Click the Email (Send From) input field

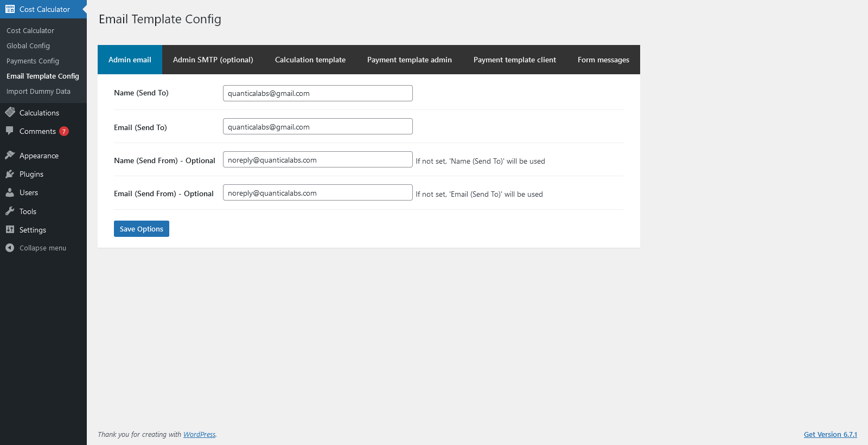point(317,193)
